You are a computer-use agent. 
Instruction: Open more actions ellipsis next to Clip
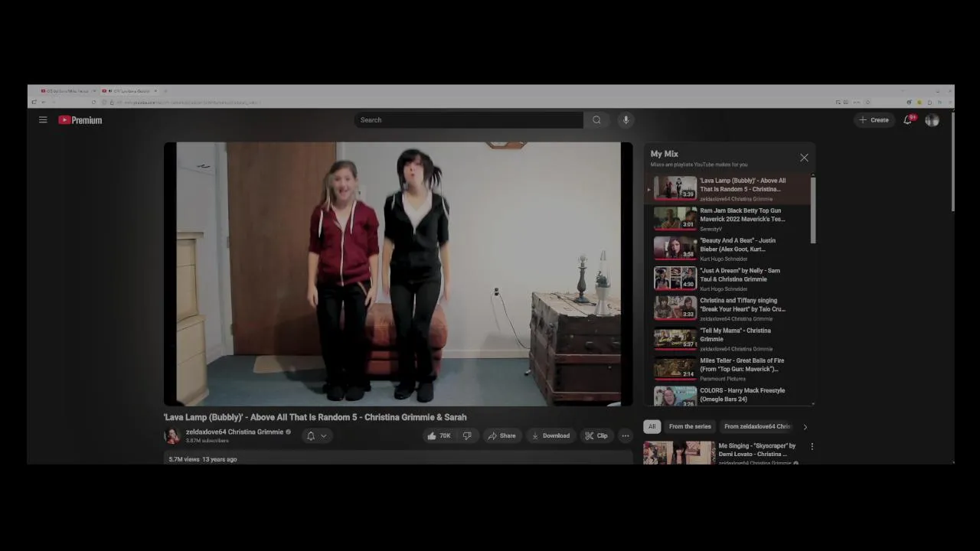(x=626, y=435)
